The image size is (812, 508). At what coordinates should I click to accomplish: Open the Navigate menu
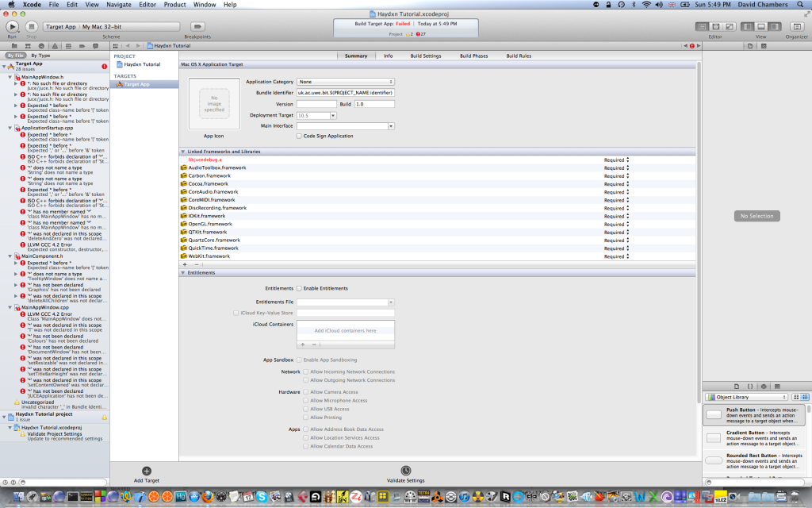(119, 5)
